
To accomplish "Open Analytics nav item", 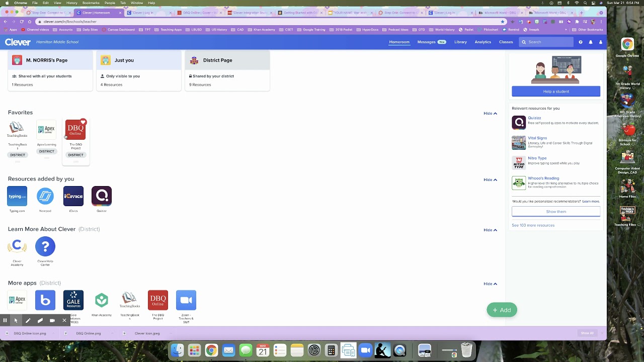I will 482,42.
